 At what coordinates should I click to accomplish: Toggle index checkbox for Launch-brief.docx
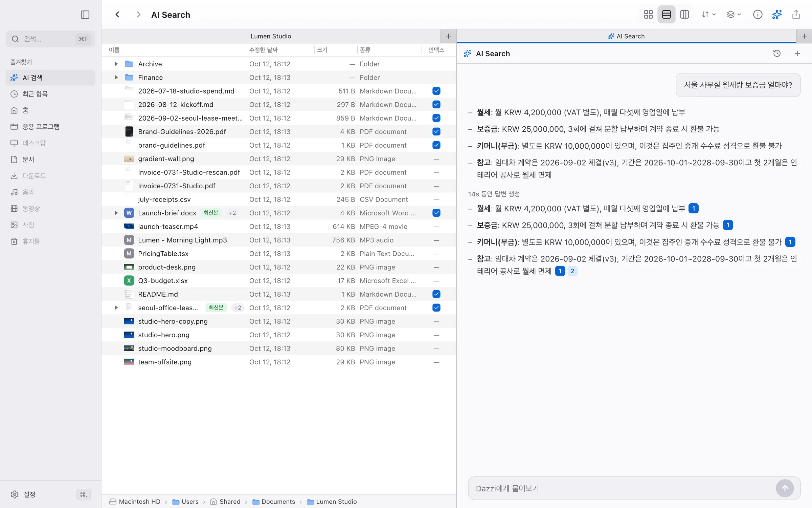436,213
